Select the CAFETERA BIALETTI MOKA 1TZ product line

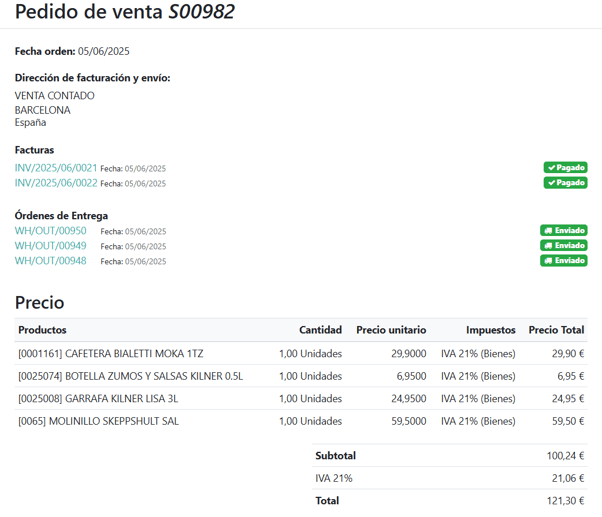pyautogui.click(x=111, y=354)
